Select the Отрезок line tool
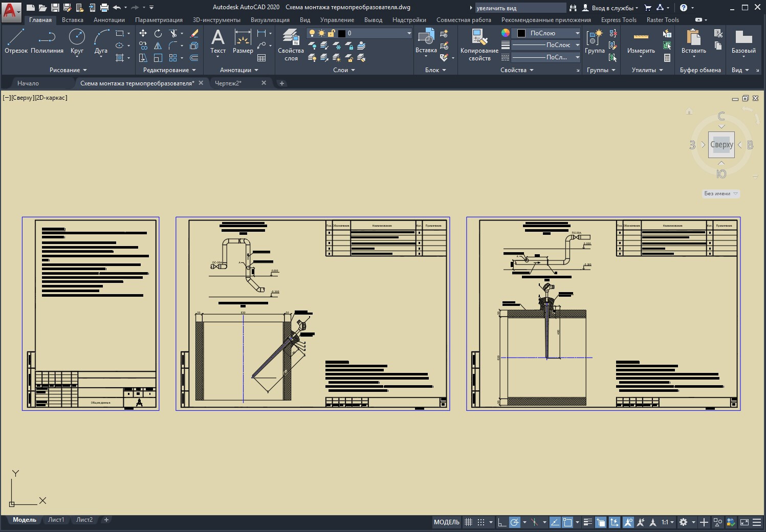 click(x=16, y=41)
